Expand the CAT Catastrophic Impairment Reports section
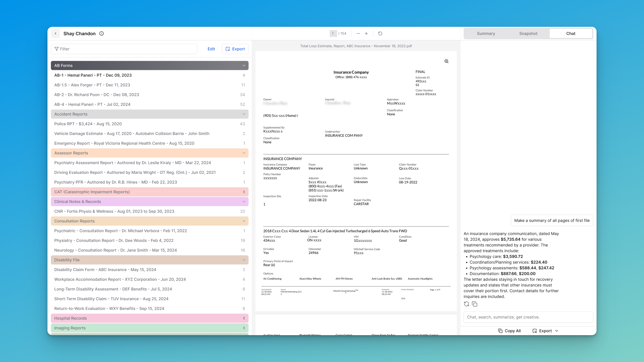Viewport: 644px width, 362px height. pyautogui.click(x=244, y=192)
